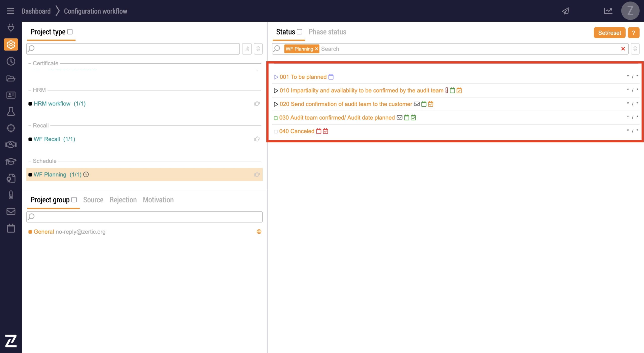
Task: Click the globe icon next to General
Action: pos(259,232)
